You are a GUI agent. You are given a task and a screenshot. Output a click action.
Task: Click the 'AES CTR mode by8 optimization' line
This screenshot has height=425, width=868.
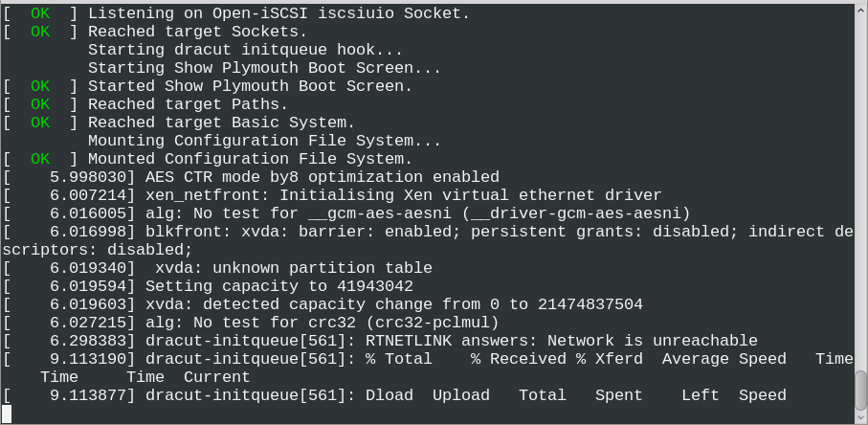click(x=323, y=177)
